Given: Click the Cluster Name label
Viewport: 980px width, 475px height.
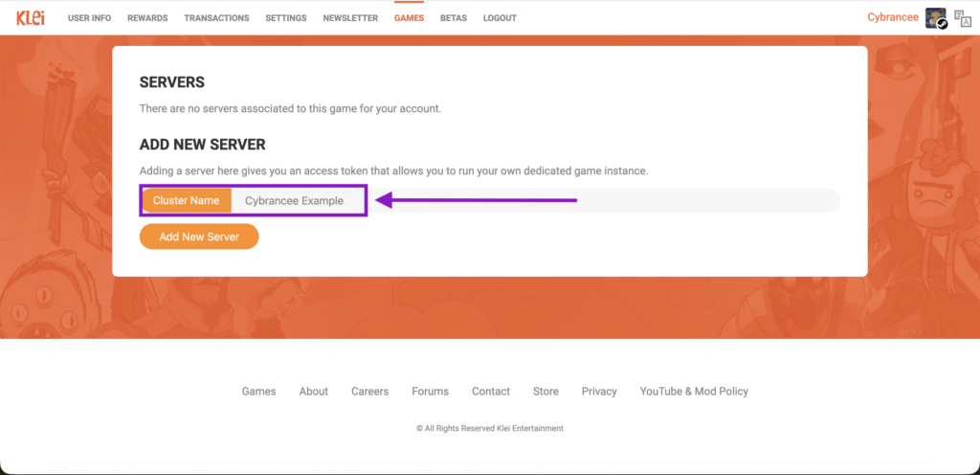Looking at the screenshot, I should click(187, 200).
